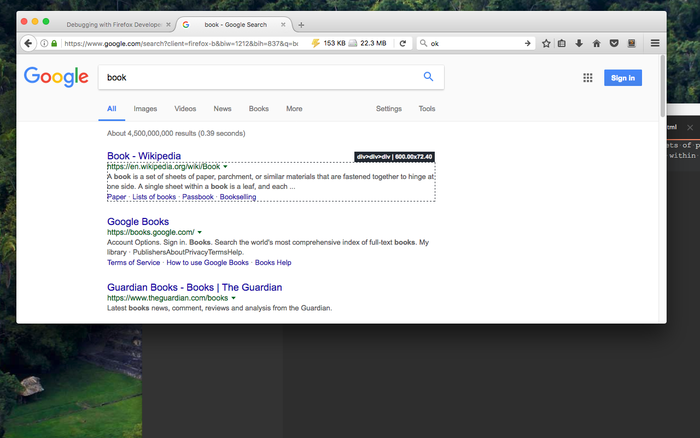Viewport: 700px width, 438px height.
Task: Click the green padlock security icon
Action: click(x=54, y=43)
